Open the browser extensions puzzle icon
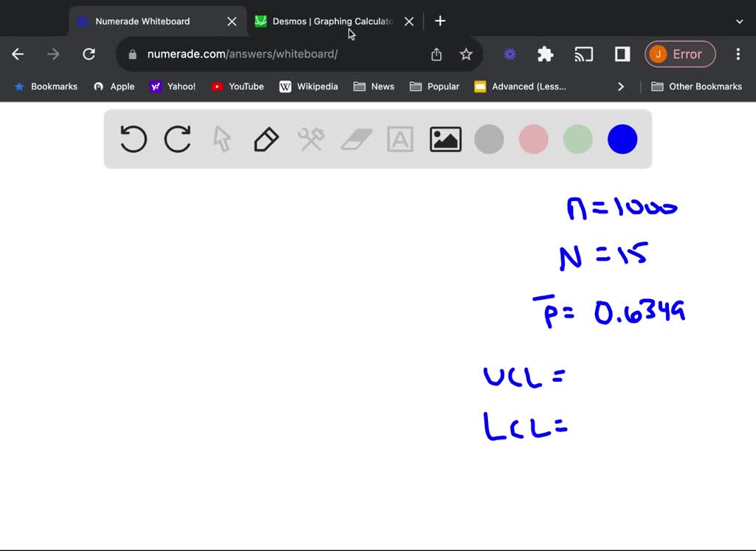This screenshot has width=756, height=551. 545,54
